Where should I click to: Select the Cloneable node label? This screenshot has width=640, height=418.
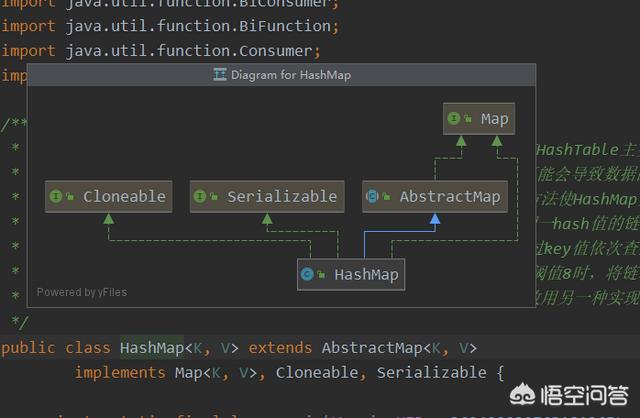(124, 197)
